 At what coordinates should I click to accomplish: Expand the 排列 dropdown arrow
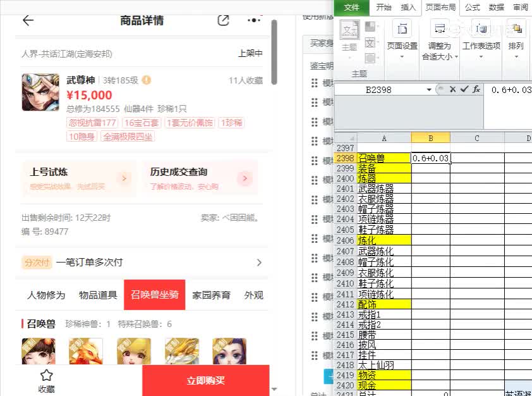coord(516,56)
